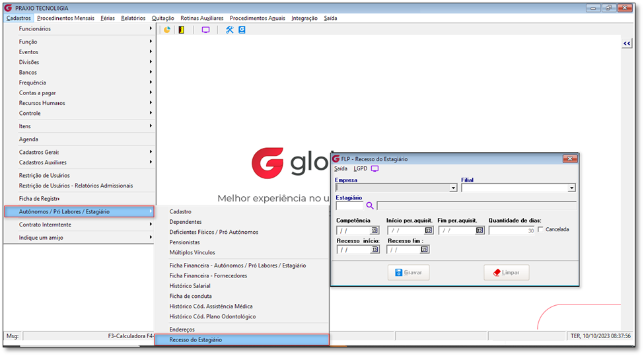Open the blue wrench tools icon
The height and width of the screenshot is (356, 644).
(230, 30)
